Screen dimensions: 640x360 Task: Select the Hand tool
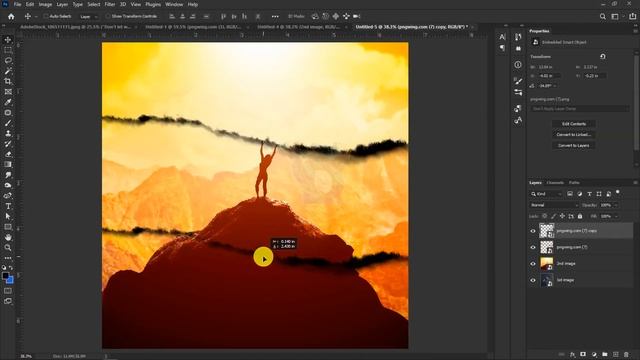8,238
